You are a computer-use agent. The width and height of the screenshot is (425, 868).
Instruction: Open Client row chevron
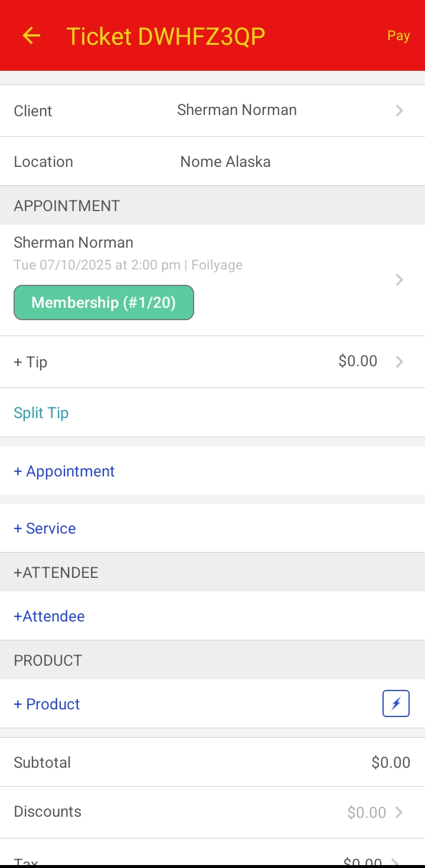pos(400,111)
